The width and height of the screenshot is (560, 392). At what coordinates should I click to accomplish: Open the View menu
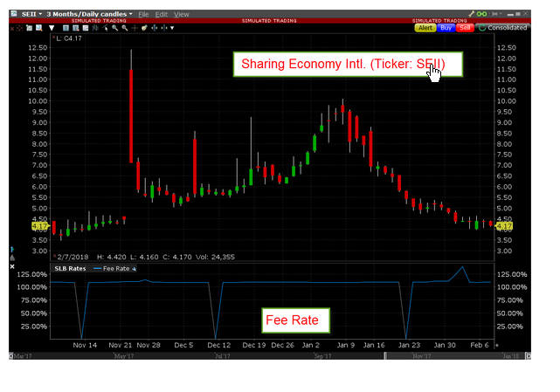pos(182,14)
